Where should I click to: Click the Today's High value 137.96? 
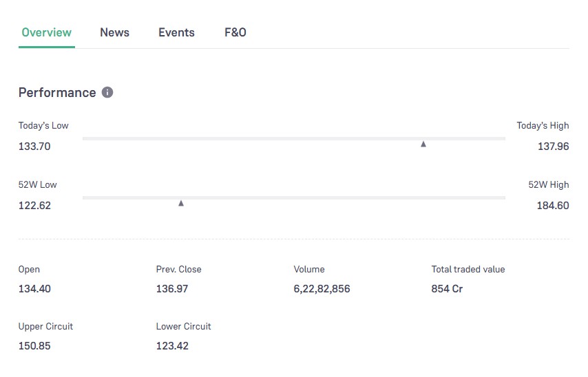pyautogui.click(x=553, y=147)
